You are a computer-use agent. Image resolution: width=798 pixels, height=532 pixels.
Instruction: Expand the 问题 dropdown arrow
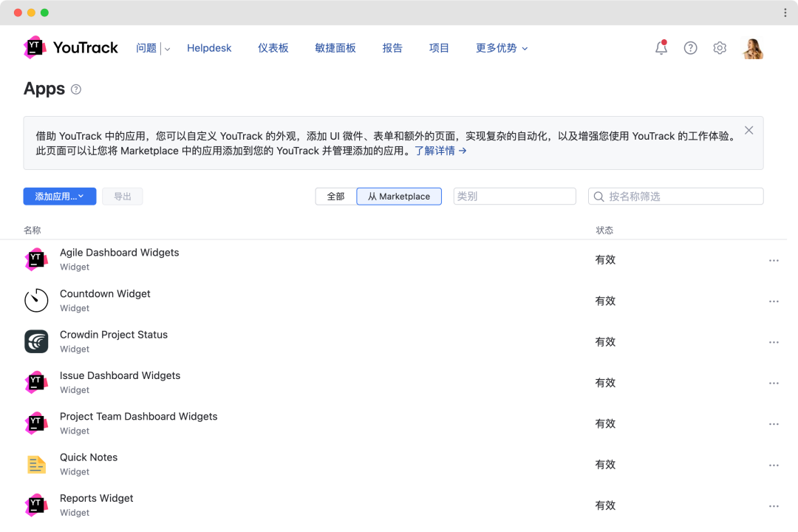click(167, 49)
